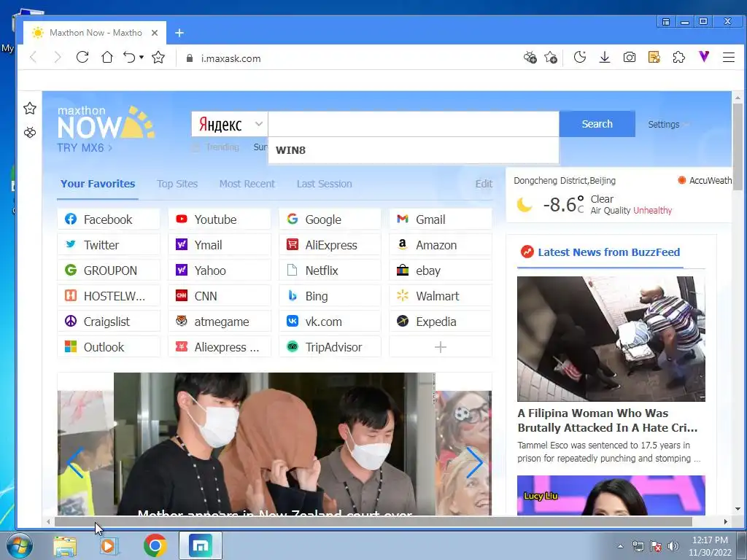Open the Youtube favorite tile
The height and width of the screenshot is (560, 747).
coord(220,219)
